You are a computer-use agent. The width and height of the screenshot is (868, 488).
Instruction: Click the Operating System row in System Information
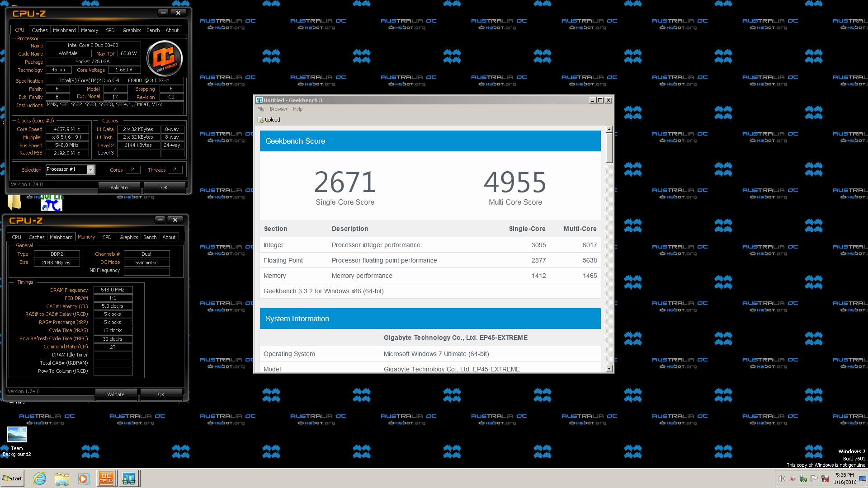tap(430, 354)
